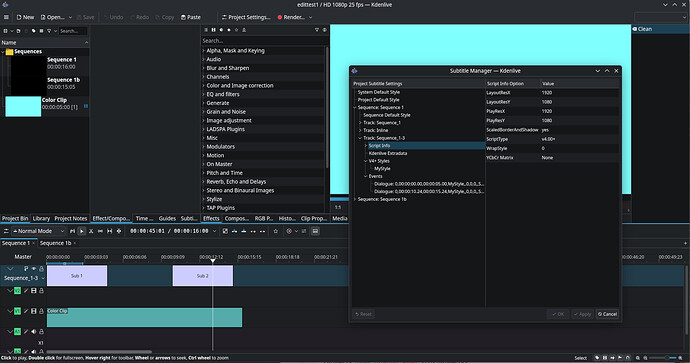Select the razor cut tool in timeline toolbar

tap(91, 231)
